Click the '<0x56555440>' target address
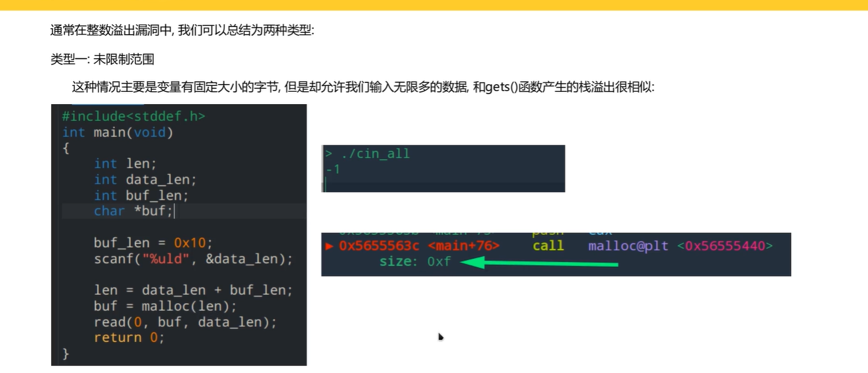The height and width of the screenshot is (373, 868). click(x=725, y=246)
